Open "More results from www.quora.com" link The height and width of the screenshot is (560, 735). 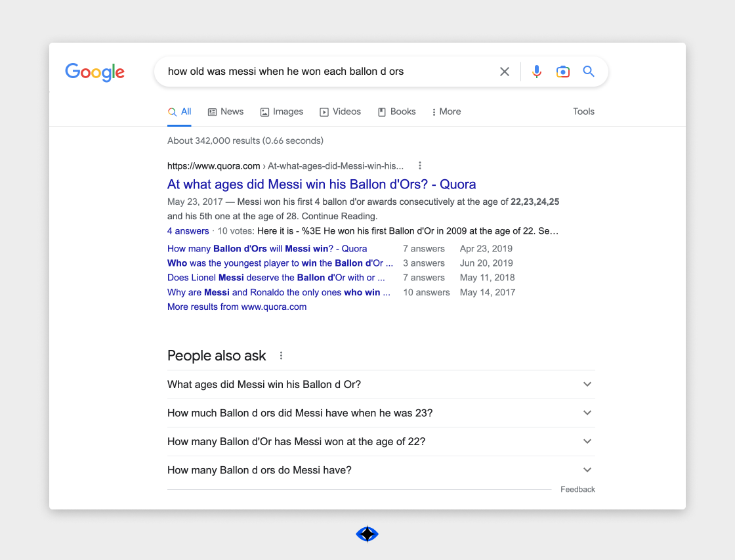(237, 307)
